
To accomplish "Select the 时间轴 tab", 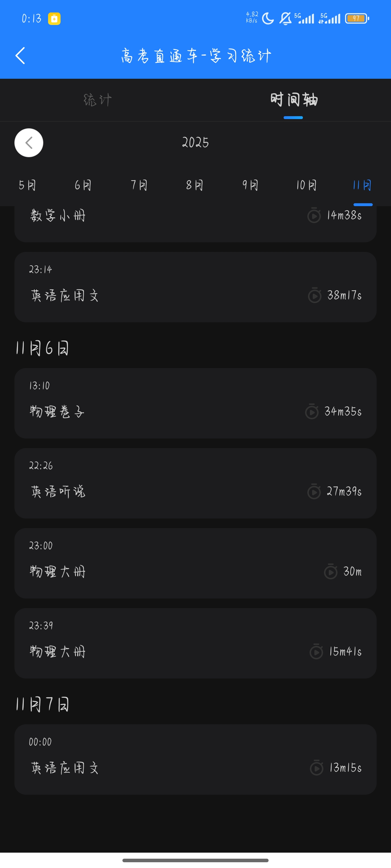I will coord(293,100).
